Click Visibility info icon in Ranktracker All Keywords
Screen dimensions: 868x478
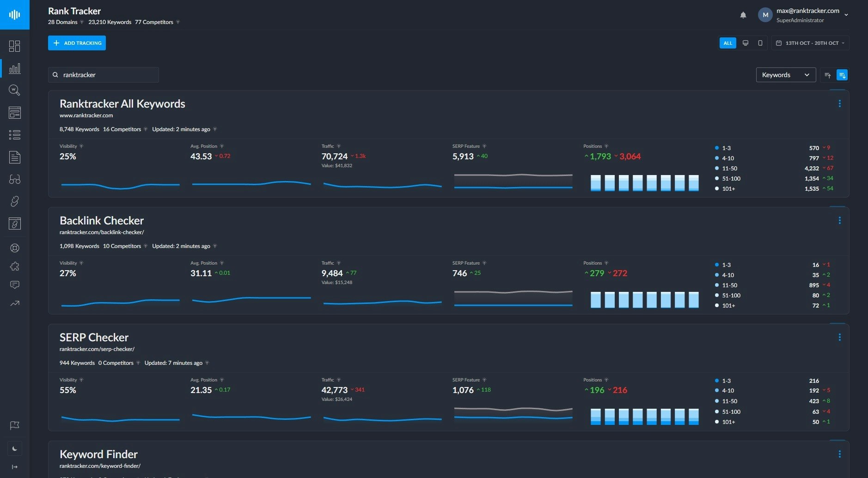click(x=81, y=146)
